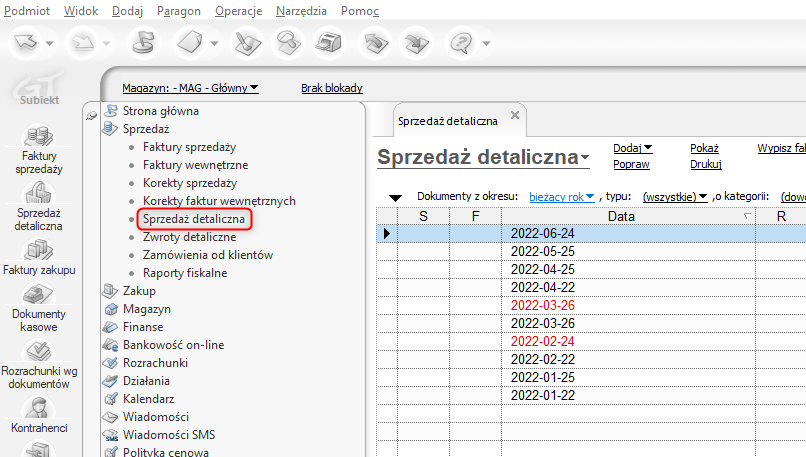
Task: Select the row dated 2022-05-25
Action: [x=591, y=251]
